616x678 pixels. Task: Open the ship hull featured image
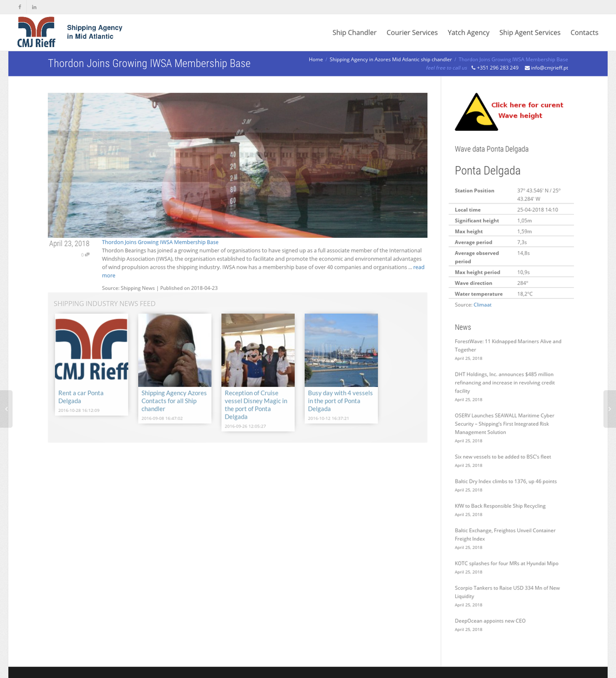pyautogui.click(x=238, y=165)
